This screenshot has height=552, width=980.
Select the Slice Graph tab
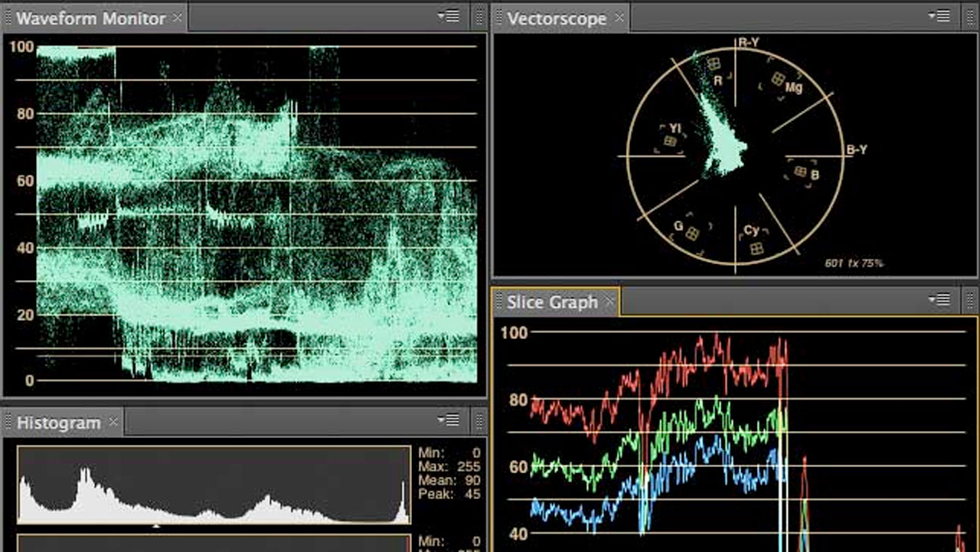[x=557, y=302]
